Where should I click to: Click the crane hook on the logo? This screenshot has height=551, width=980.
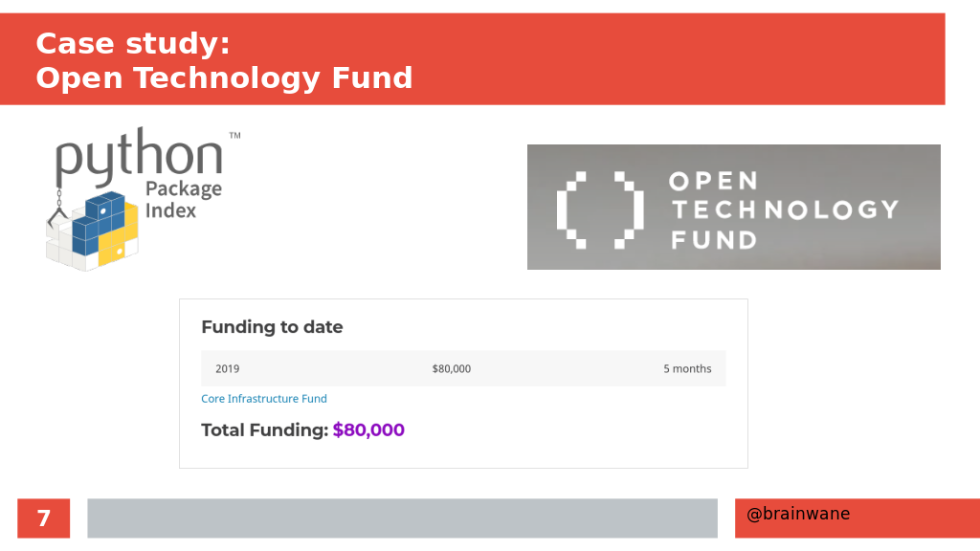pos(58,208)
